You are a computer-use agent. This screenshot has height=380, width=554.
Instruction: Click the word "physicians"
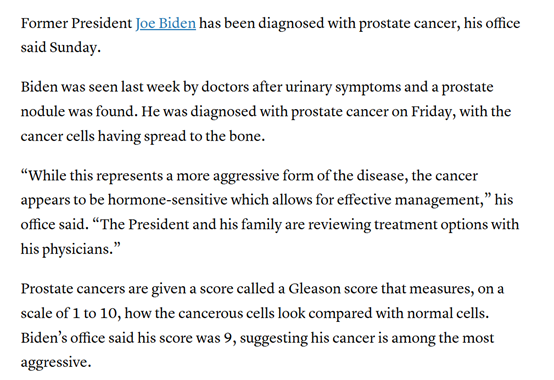(x=75, y=250)
